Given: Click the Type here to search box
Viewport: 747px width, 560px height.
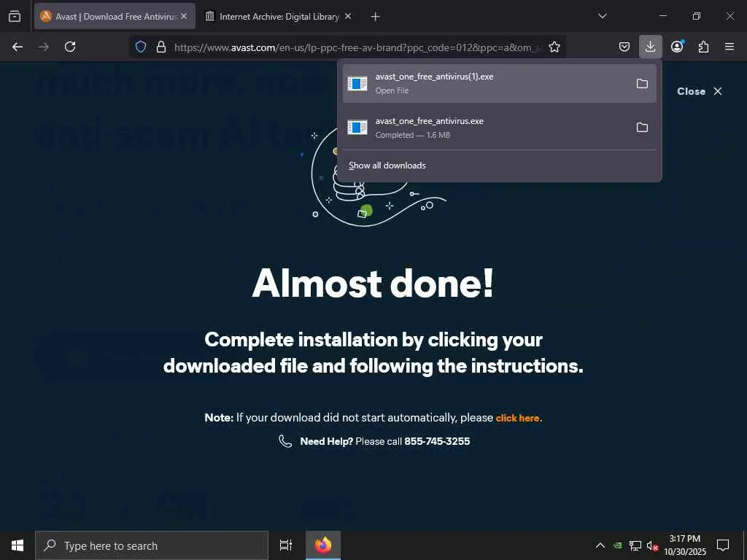Looking at the screenshot, I should pyautogui.click(x=152, y=545).
